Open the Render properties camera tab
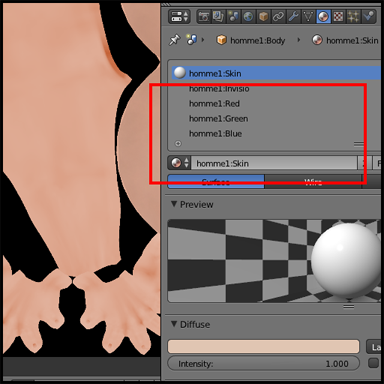384x384 pixels. click(x=203, y=16)
